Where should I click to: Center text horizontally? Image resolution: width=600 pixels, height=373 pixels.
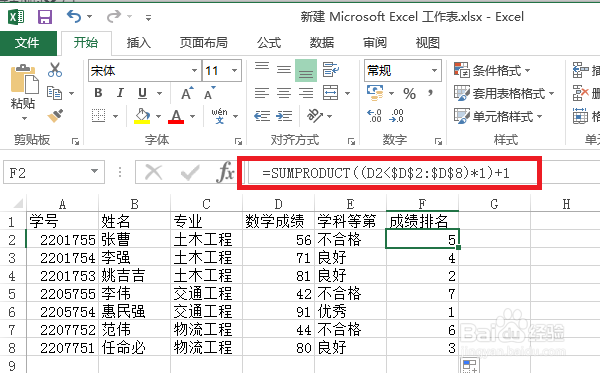point(284,93)
